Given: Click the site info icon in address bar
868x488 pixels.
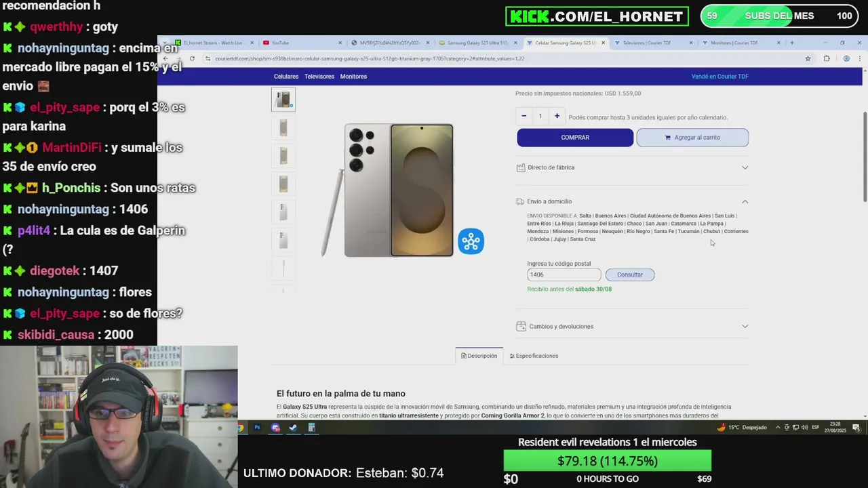Looking at the screenshot, I should click(208, 58).
